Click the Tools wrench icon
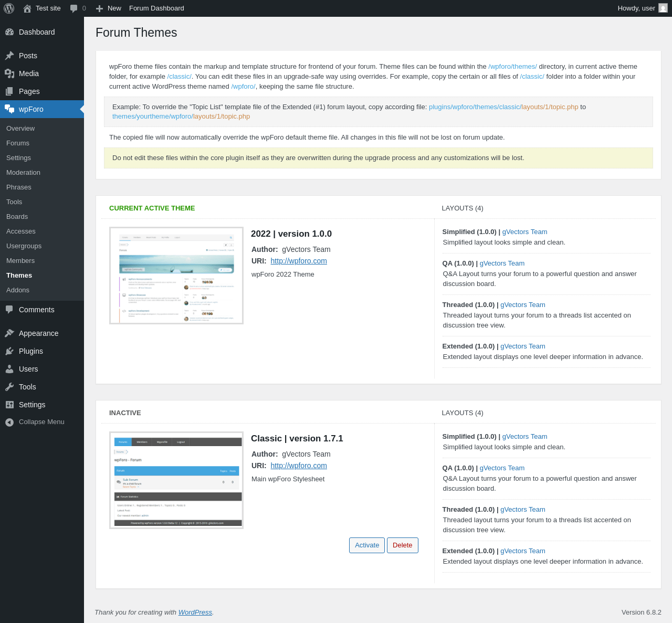The image size is (672, 623). (x=9, y=387)
